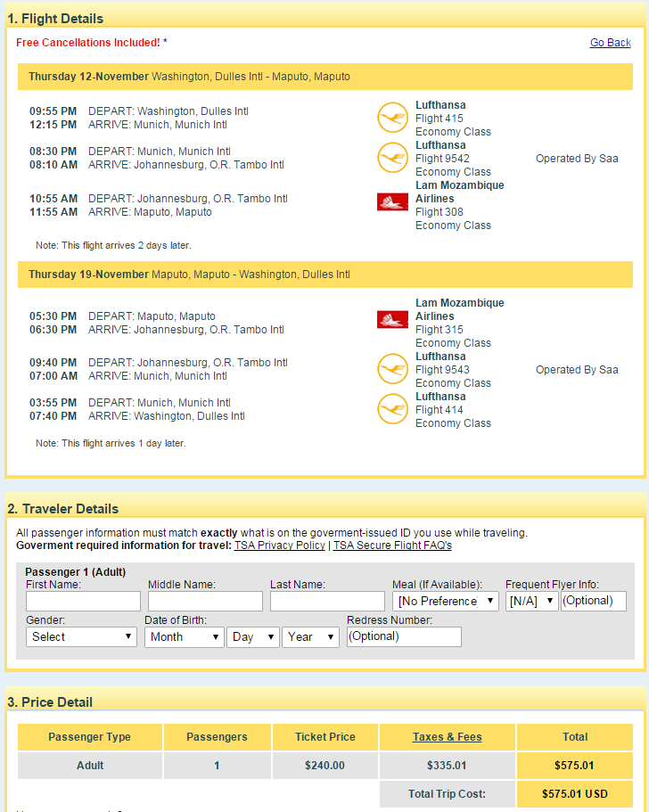Focus the Redress Number field
Screen dimensions: 649x812
coord(404,637)
